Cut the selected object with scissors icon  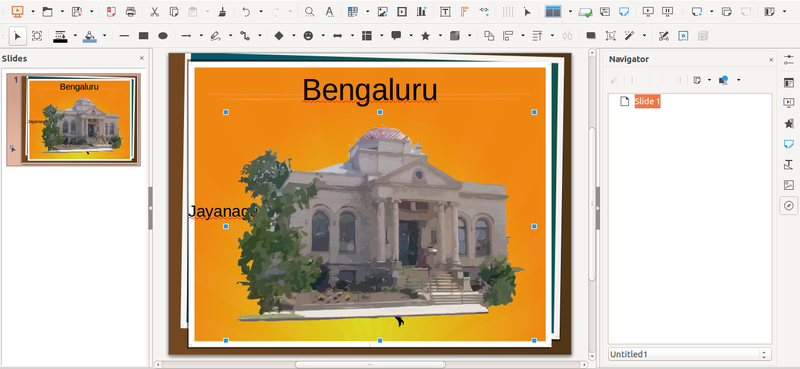pos(155,11)
